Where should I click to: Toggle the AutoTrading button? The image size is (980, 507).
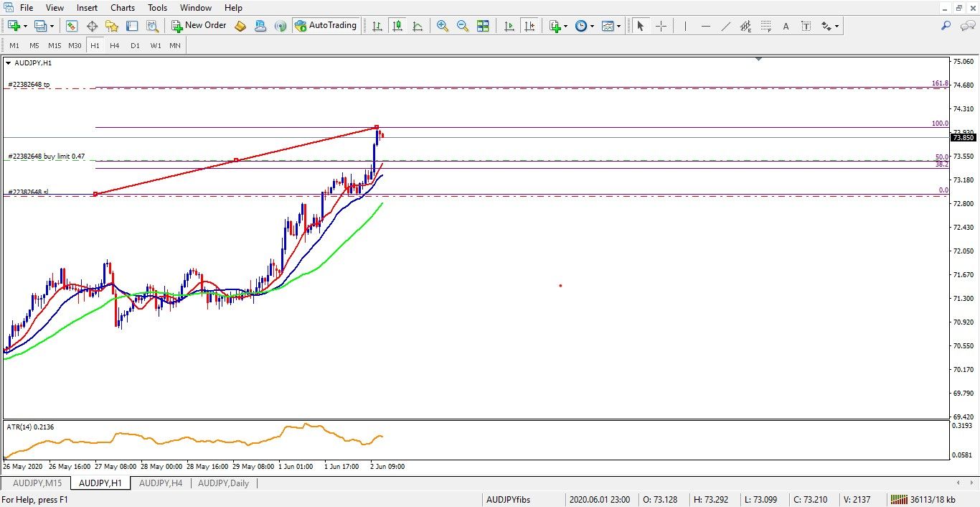click(x=326, y=26)
